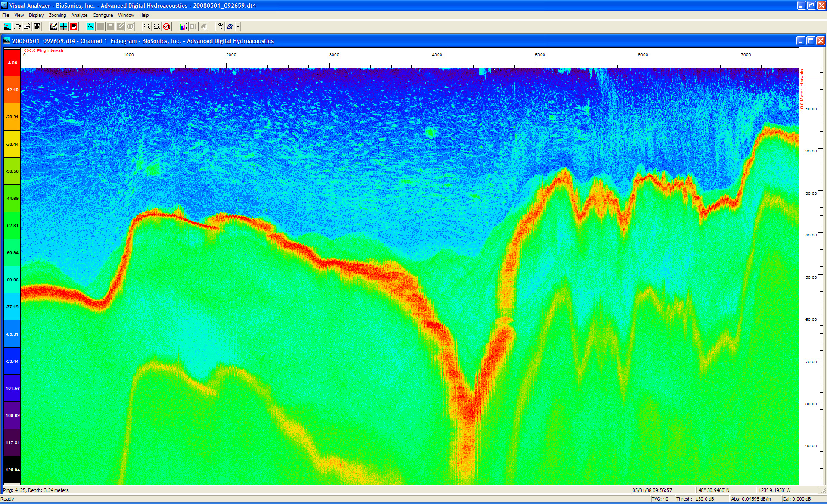
Task: Click the Thresh -130.0 dB status field
Action: 695,499
